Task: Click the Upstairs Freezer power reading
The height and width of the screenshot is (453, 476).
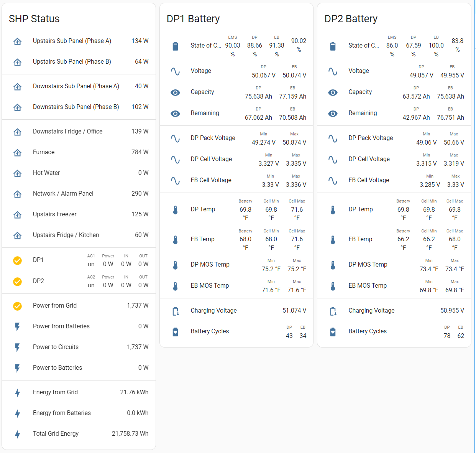Action: click(x=141, y=215)
